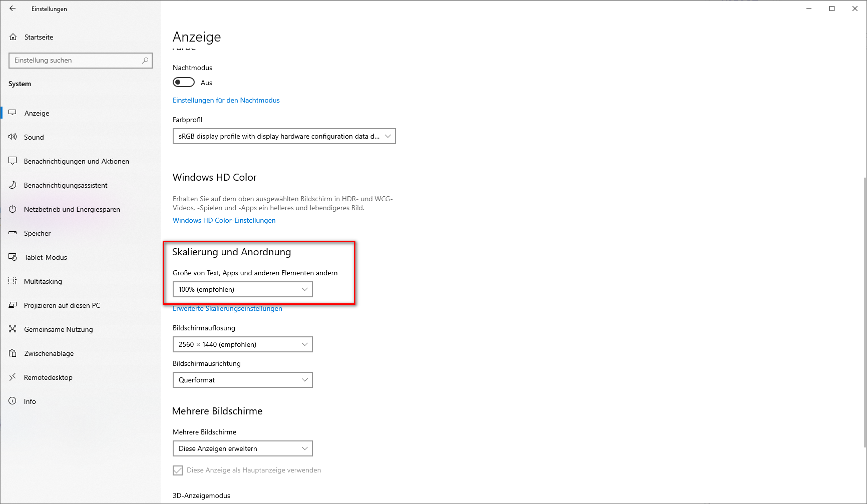
Task: Click the Projizieren auf diesen PC icon
Action: 13,305
